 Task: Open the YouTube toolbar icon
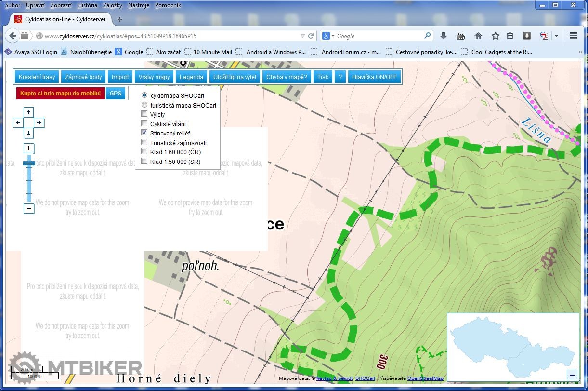[461, 36]
